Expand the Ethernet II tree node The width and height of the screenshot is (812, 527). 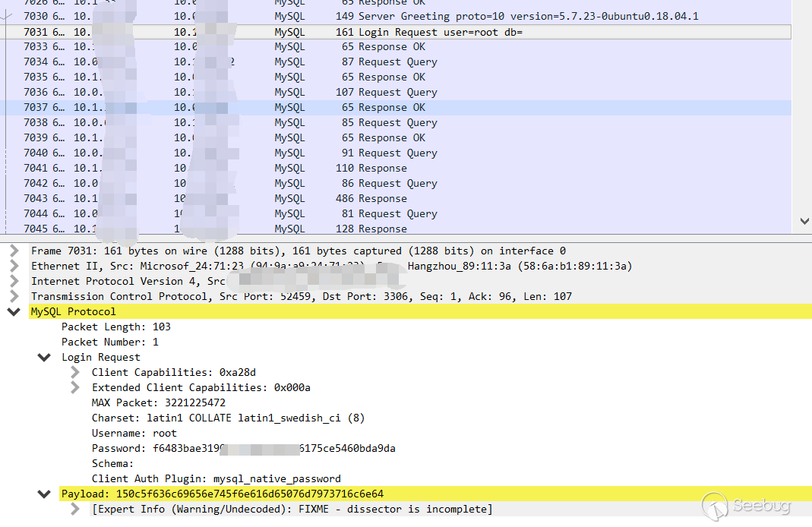pos(14,266)
